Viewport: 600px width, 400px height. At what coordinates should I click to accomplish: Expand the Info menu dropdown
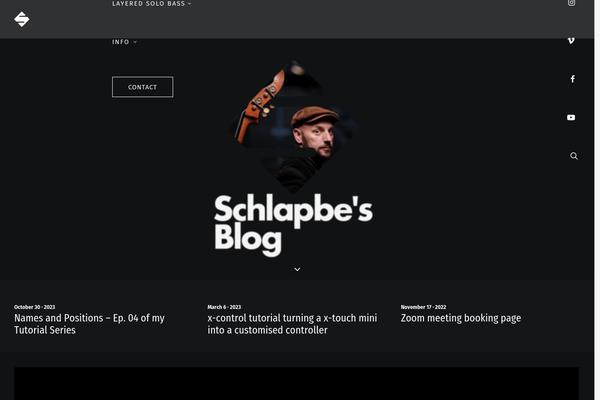[124, 42]
